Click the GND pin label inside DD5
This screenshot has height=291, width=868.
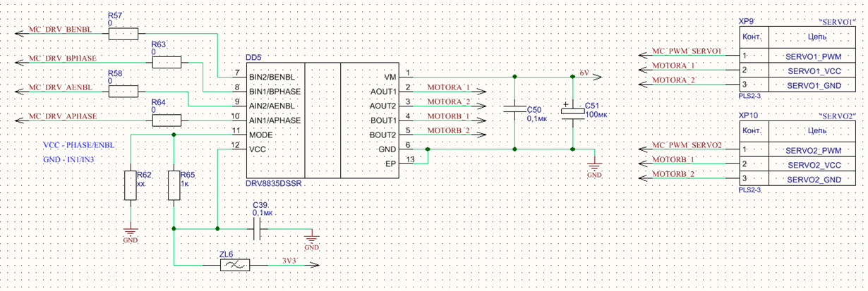[387, 149]
